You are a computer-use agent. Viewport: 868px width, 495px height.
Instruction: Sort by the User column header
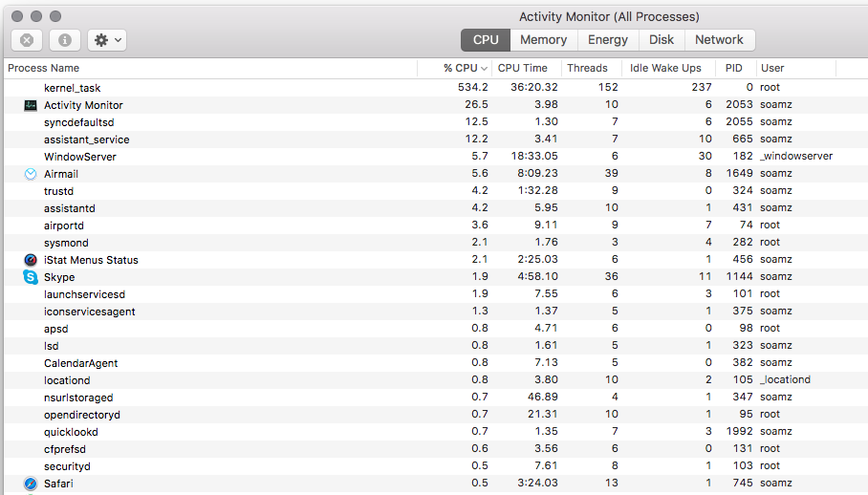796,68
